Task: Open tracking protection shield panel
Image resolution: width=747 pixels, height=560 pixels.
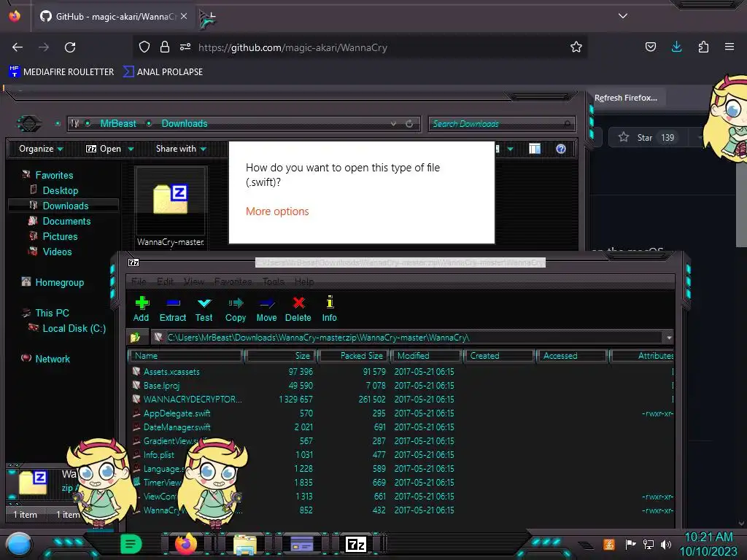Action: click(x=144, y=47)
